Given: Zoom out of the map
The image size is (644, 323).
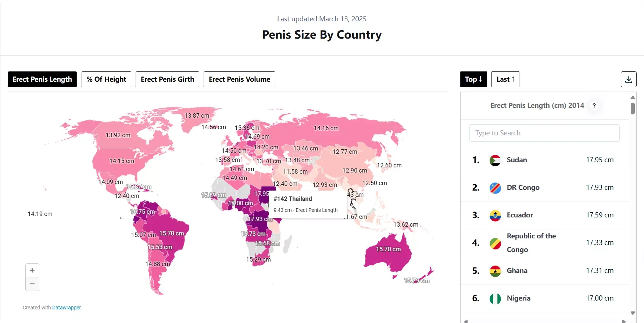Looking at the screenshot, I should (x=32, y=284).
